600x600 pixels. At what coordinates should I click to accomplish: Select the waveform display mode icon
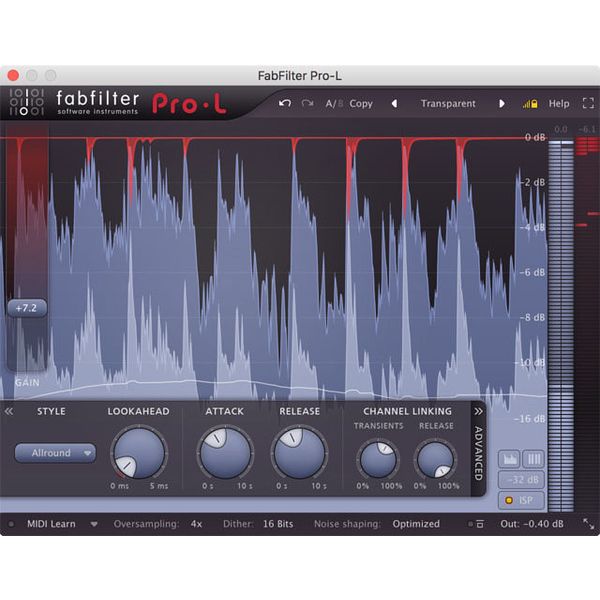click(x=509, y=459)
